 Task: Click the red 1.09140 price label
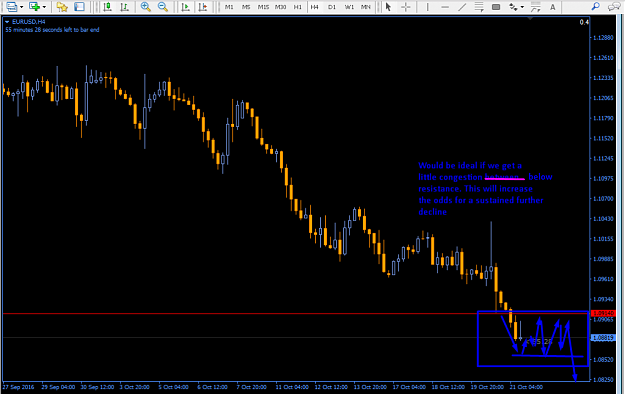(x=603, y=313)
